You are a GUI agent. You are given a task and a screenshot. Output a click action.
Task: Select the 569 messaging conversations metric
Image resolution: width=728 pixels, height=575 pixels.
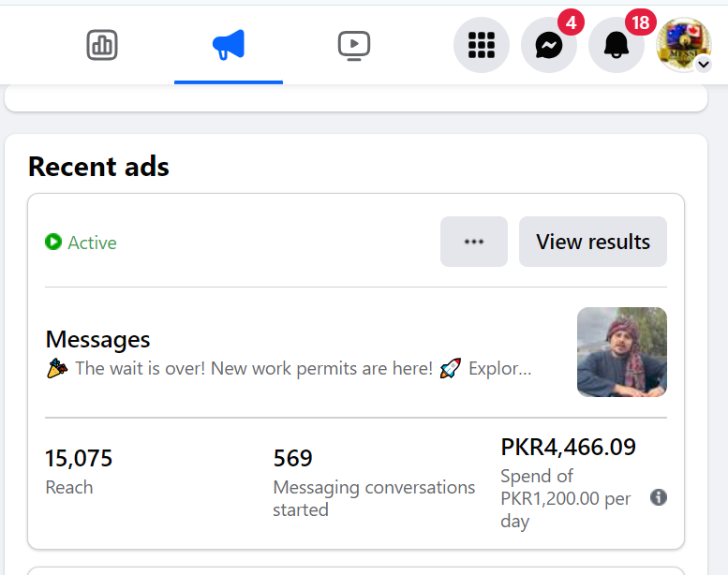coord(292,459)
